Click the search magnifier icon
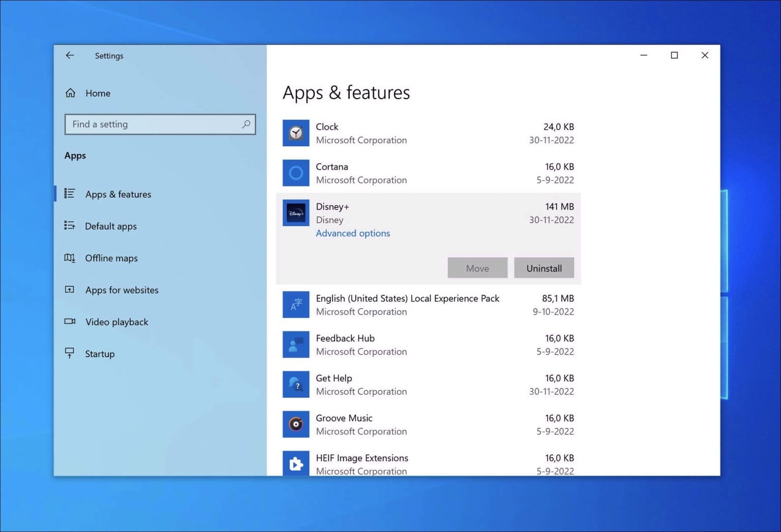Screen dimensions: 781x532 coord(246,124)
